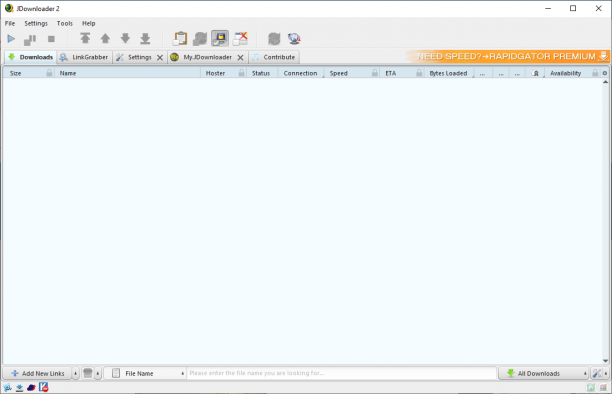This screenshot has width=612, height=394.
Task: Open the File Name search type dropdown
Action: 146,373
